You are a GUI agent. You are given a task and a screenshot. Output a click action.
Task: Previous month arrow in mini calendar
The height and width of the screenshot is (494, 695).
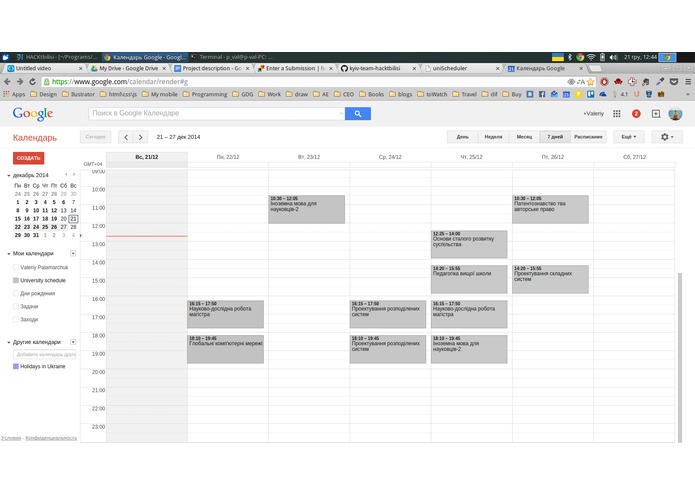click(x=66, y=175)
